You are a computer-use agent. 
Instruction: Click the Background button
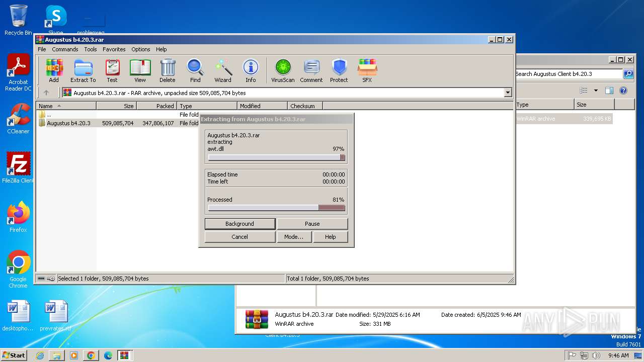point(240,224)
